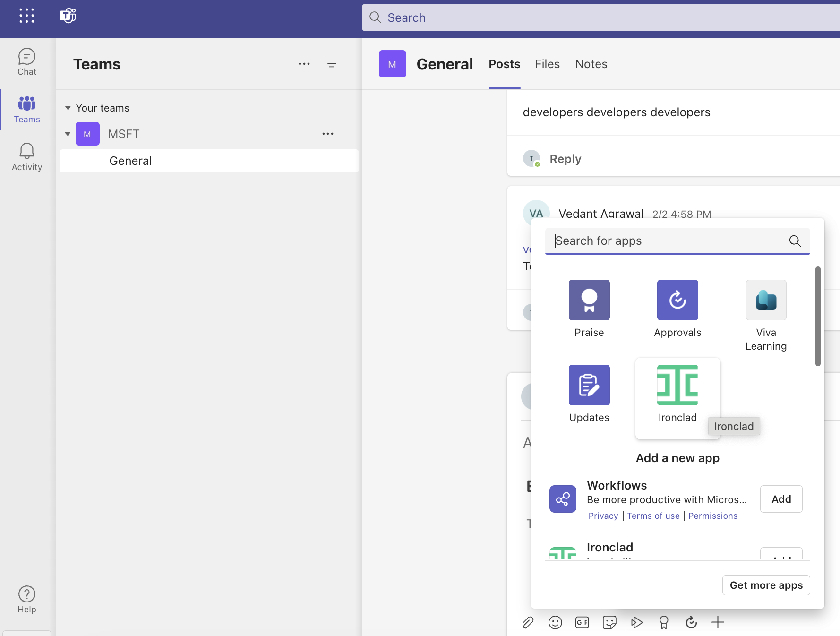Select the Viva Learning app
840x636 pixels.
point(765,300)
